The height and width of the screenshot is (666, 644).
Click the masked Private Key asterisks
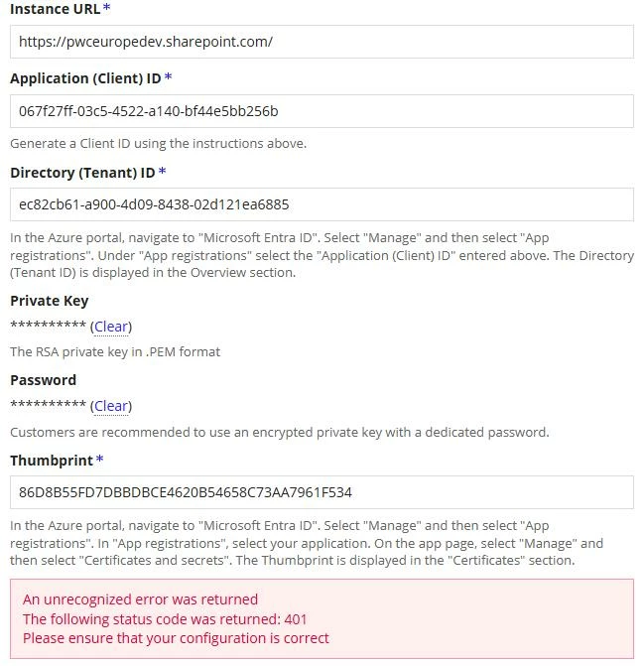tap(49, 326)
